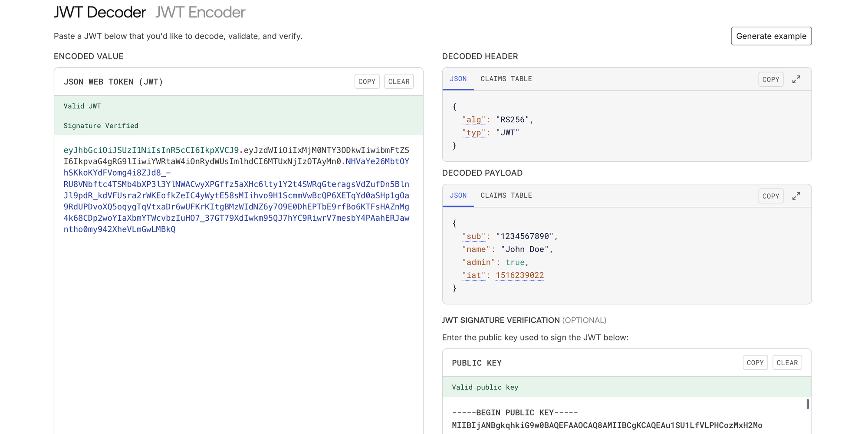Click the public key panel scrollbar
868x434 pixels.
click(808, 404)
